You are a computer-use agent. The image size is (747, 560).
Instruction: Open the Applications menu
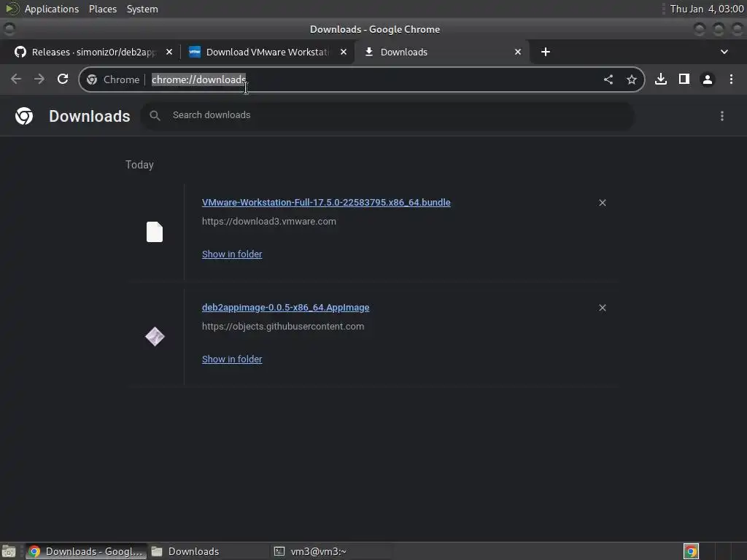[x=52, y=9]
